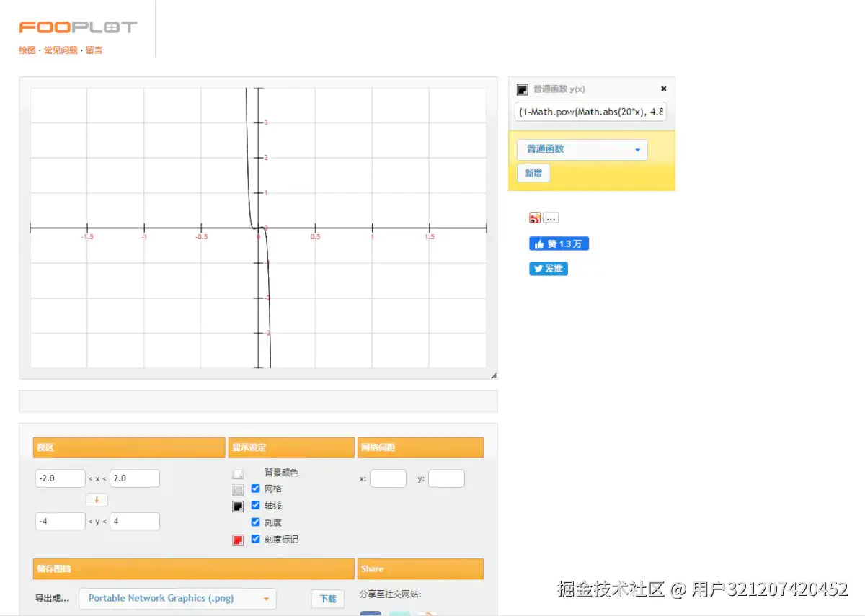Screen dimensions: 865x616
Task: Toggle the 刻度 checkbox
Action: [x=255, y=522]
